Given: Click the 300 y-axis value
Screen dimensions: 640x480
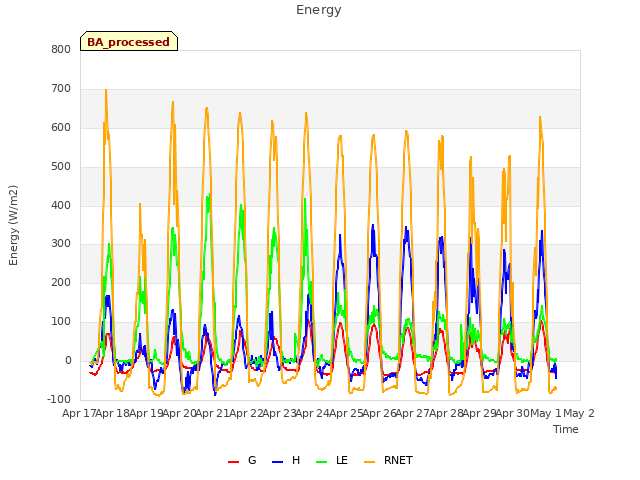Looking at the screenshot, I should point(61,244).
